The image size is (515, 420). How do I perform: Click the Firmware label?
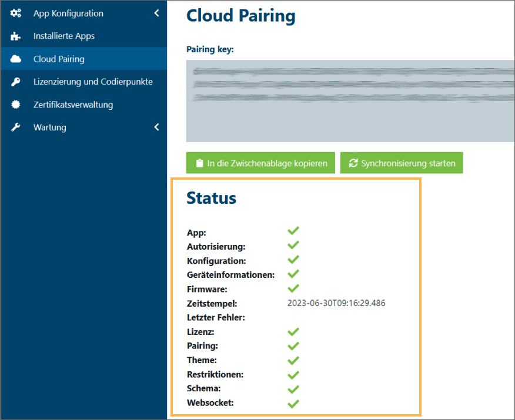[x=207, y=290]
